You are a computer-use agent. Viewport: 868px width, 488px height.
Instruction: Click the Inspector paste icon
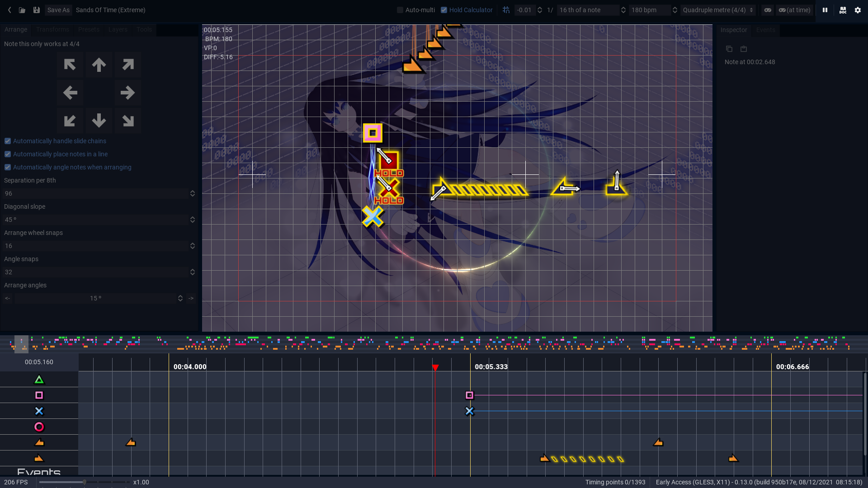pos(744,49)
